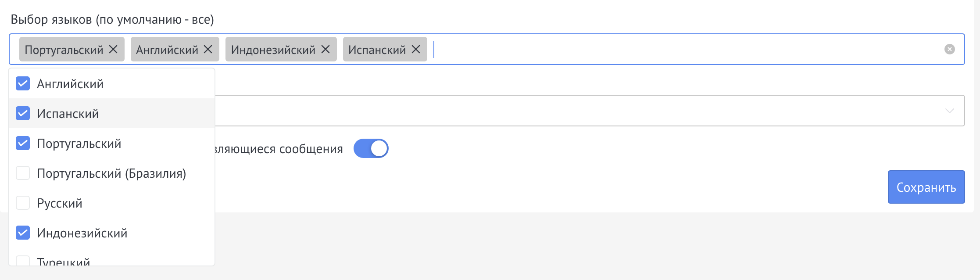
Task: Select the Турецкий option row
Action: (64, 262)
